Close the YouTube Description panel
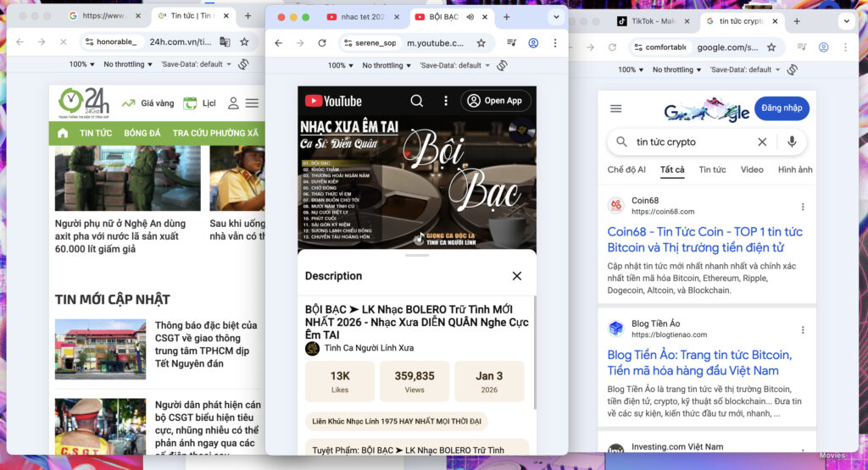 coord(517,276)
